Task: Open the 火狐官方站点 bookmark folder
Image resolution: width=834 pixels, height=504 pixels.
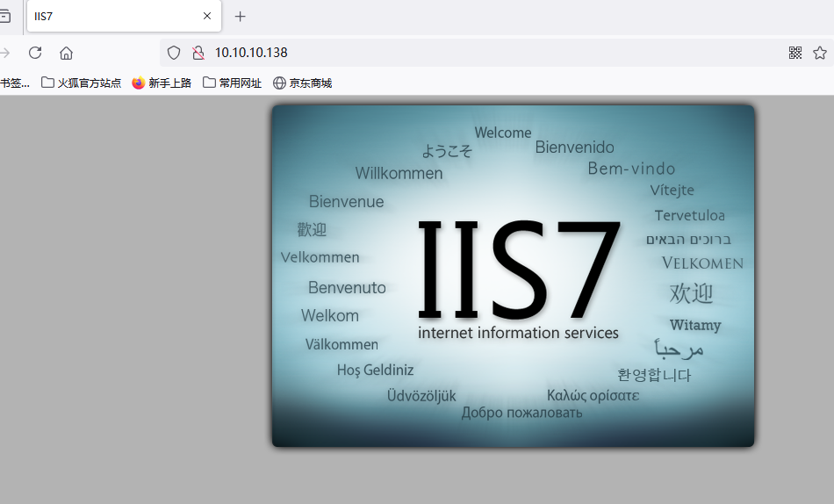Action: (x=82, y=83)
